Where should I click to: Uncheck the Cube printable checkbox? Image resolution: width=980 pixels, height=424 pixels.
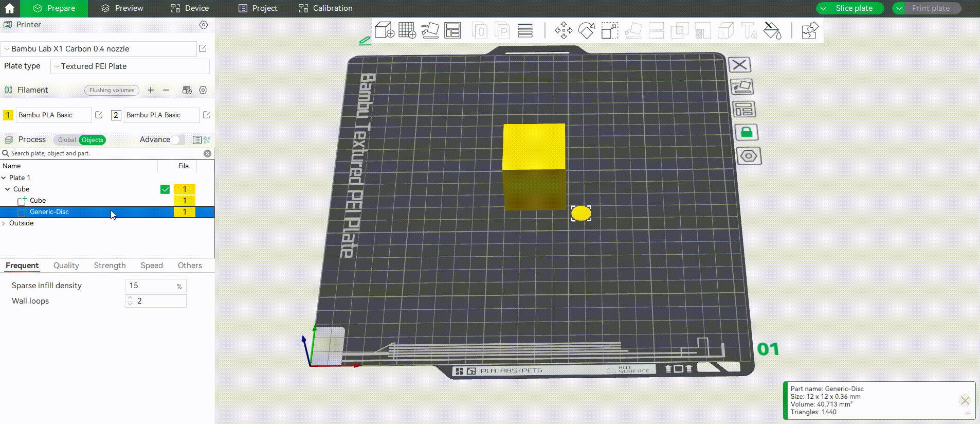coord(165,189)
